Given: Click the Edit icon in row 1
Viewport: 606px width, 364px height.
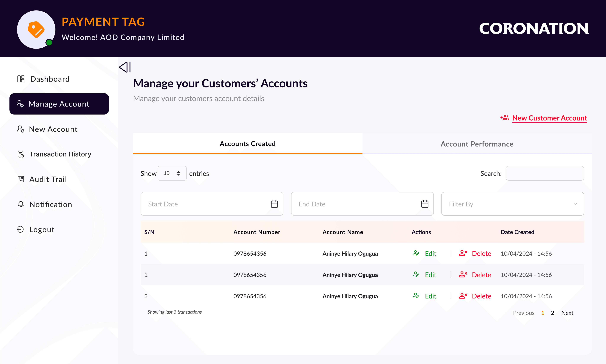Looking at the screenshot, I should coord(416,253).
